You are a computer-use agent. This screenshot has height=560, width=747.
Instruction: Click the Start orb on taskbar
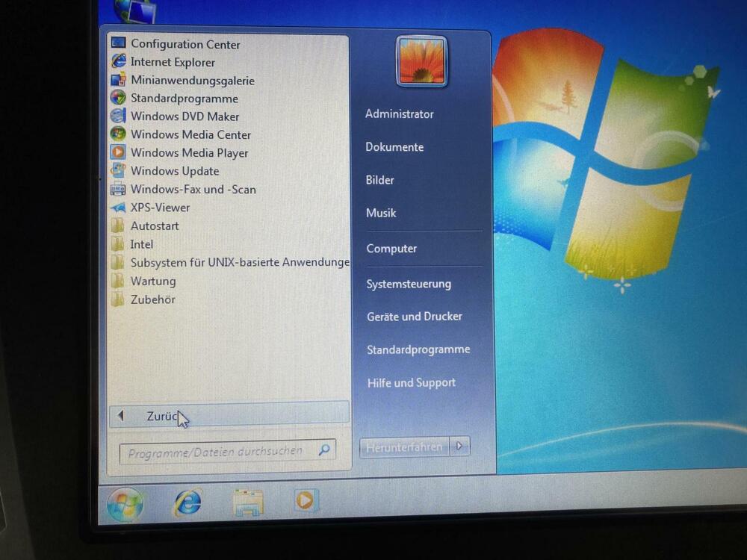[125, 504]
